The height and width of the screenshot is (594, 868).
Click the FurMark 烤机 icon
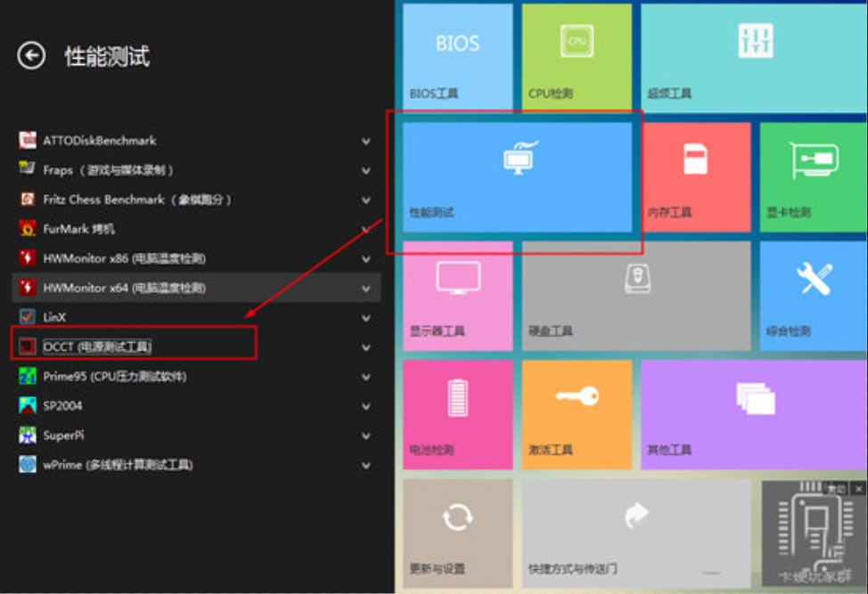tap(27, 228)
